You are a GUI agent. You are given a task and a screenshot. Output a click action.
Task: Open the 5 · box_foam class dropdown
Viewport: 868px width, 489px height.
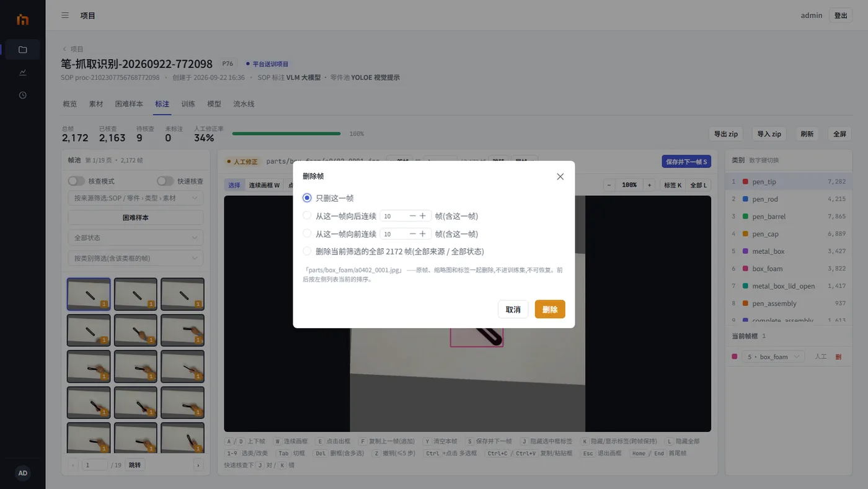point(773,357)
